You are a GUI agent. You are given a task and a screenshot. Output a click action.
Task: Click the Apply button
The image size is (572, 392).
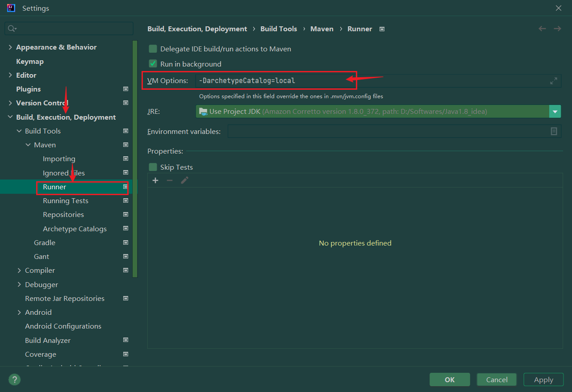tap(543, 379)
